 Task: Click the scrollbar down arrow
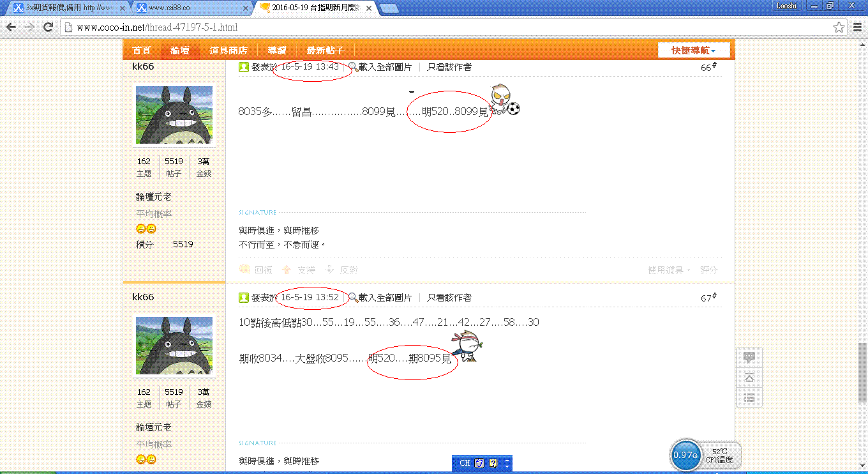pyautogui.click(x=862, y=465)
